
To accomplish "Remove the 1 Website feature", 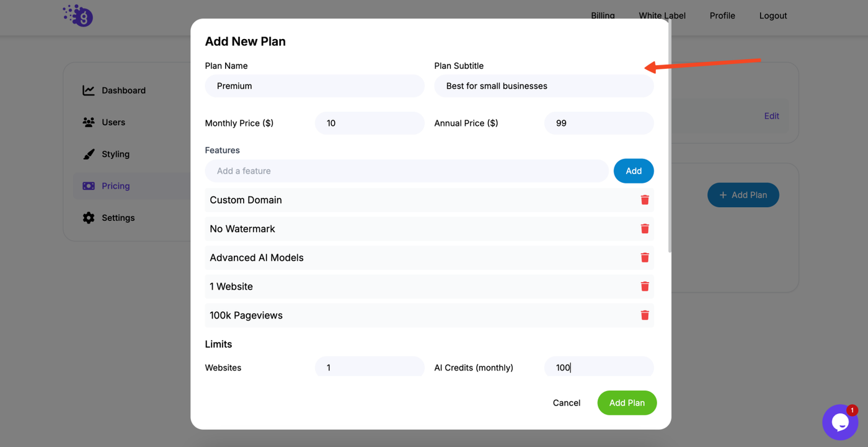I will coord(645,286).
